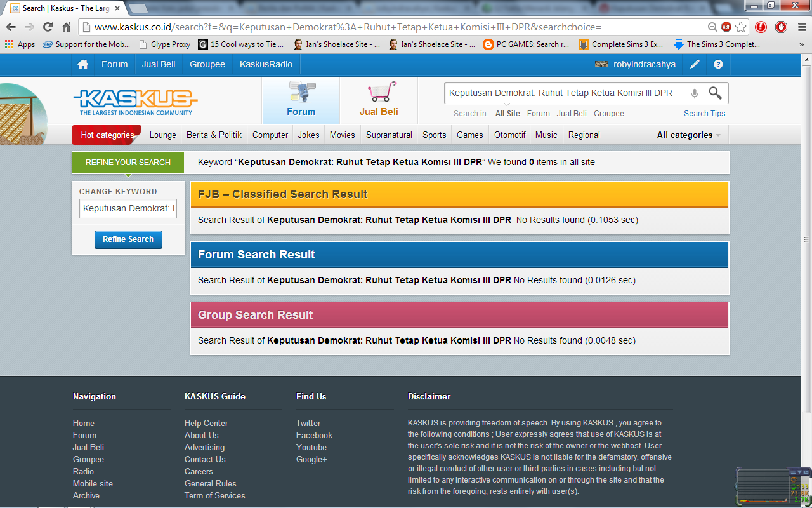Go back with the browser back arrow
This screenshot has height=508, width=812.
click(x=11, y=27)
